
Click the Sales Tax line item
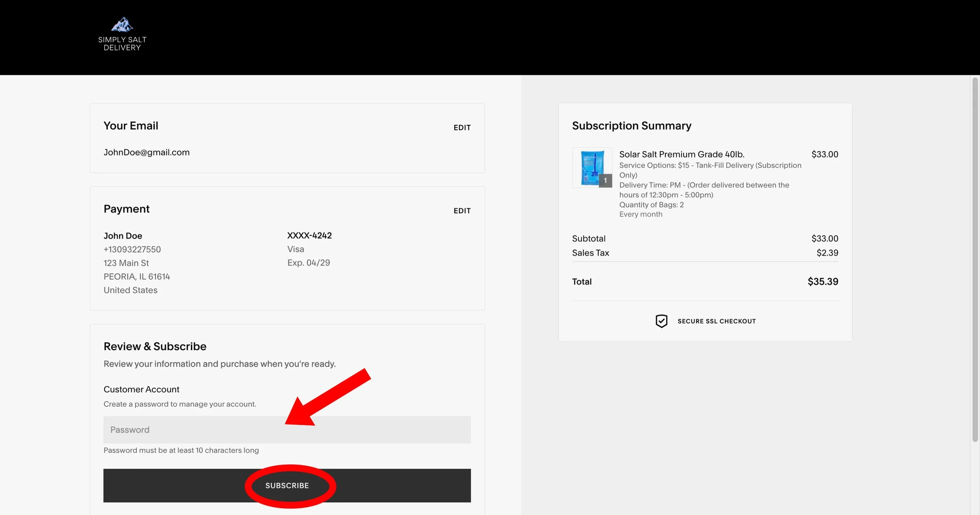pyautogui.click(x=590, y=253)
